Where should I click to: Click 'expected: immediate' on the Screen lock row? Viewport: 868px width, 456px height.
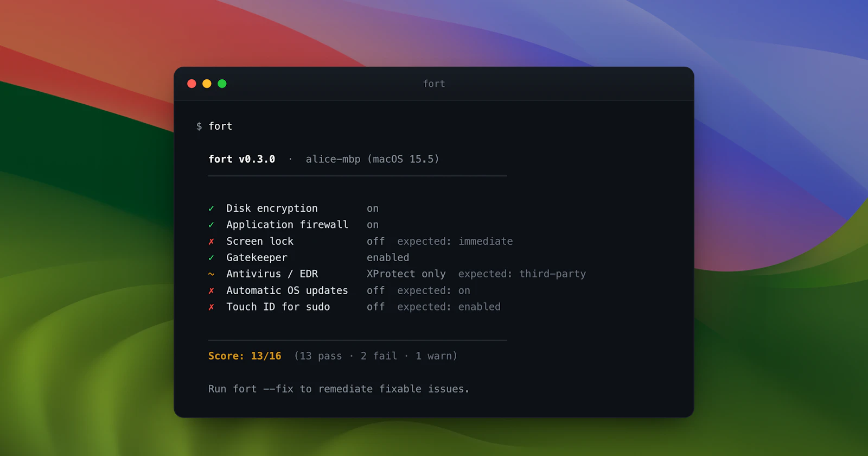pos(455,241)
